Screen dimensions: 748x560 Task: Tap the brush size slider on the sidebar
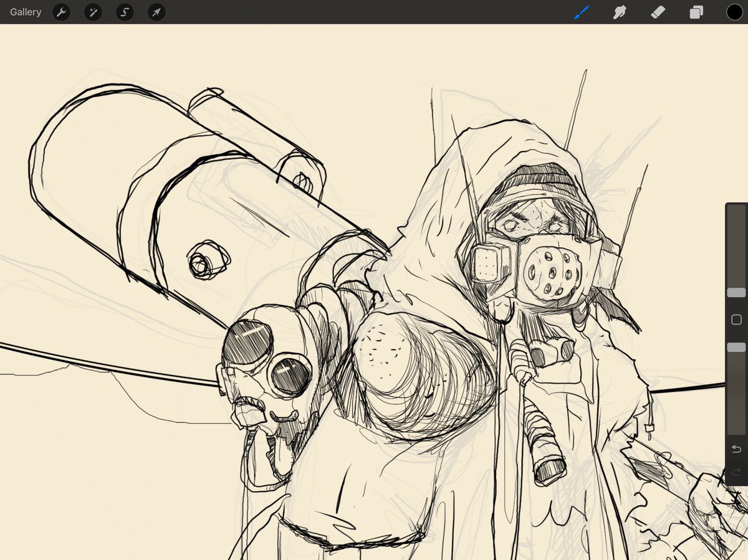tap(736, 292)
